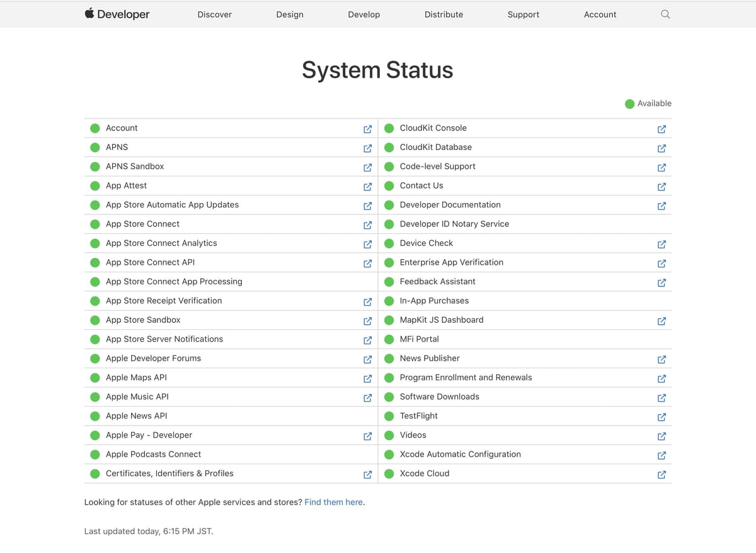
Task: Open the Distribute menu
Action: point(444,15)
